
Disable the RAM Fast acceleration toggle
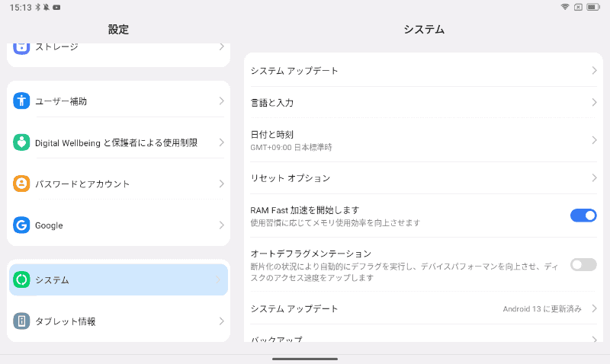[583, 216]
